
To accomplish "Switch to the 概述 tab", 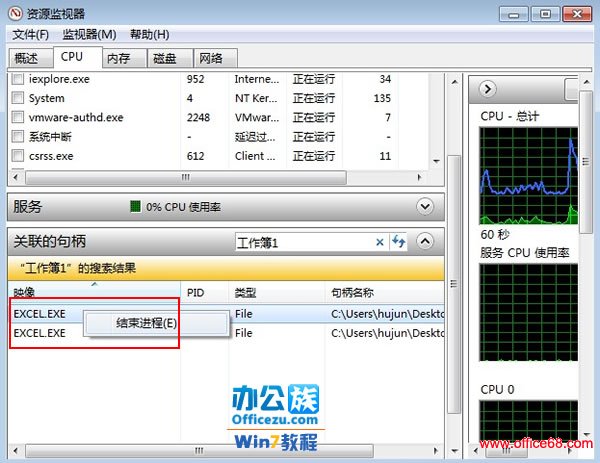I will [x=30, y=59].
